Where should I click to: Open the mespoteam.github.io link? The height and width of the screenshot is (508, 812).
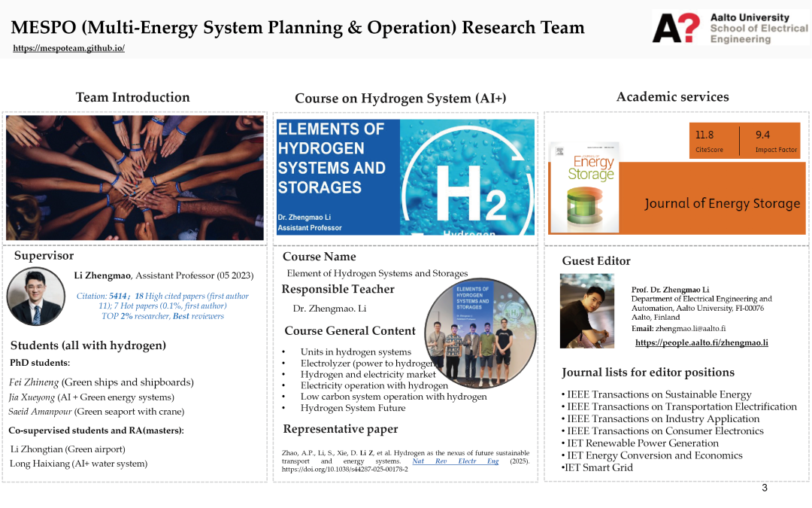click(69, 48)
